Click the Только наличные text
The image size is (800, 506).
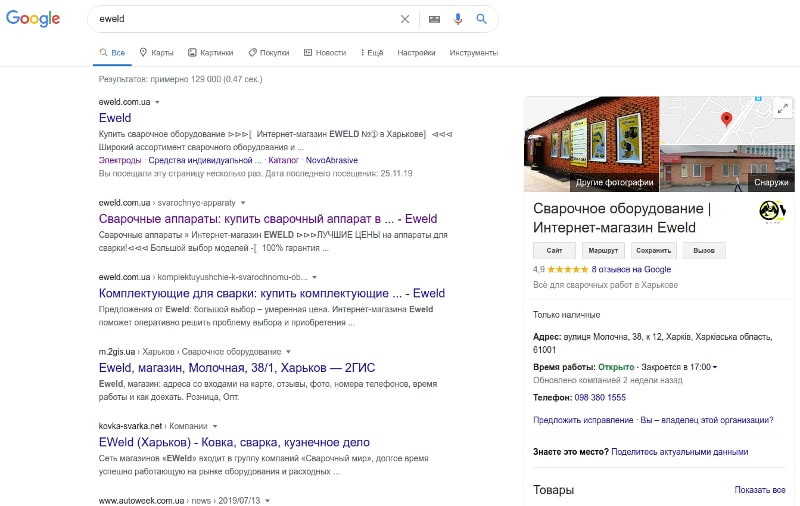[566, 315]
